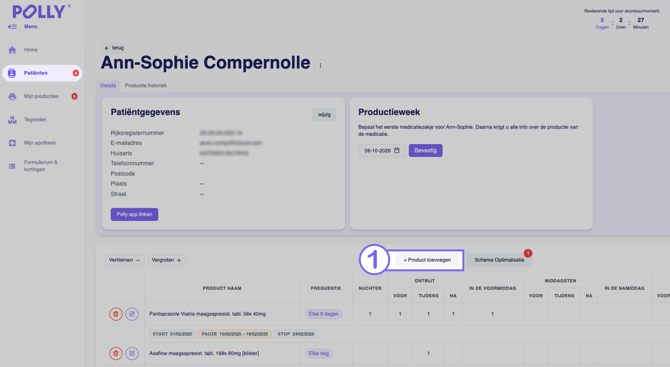Click the IN DE VOORMIDDAG header

(492, 288)
